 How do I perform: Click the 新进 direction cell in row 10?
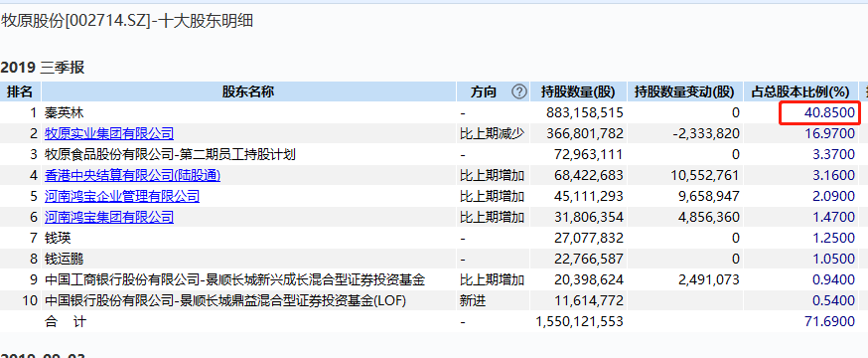[x=471, y=301]
